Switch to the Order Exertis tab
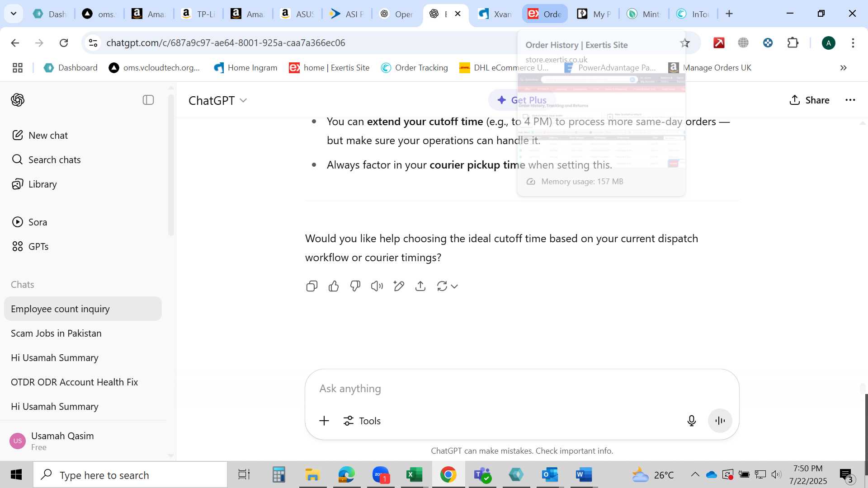 pos(545,14)
